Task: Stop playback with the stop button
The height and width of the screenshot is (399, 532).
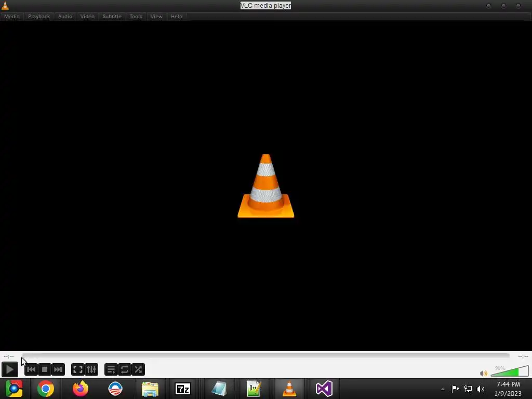Action: (45, 369)
